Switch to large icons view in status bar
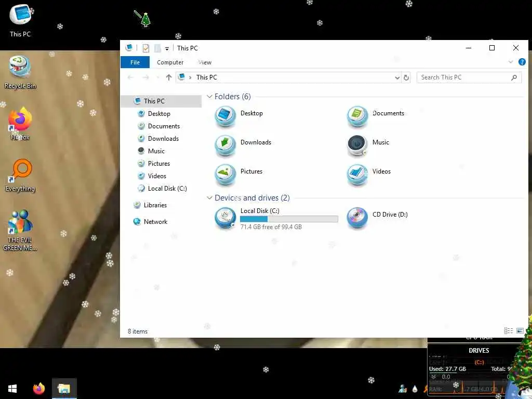 click(520, 330)
